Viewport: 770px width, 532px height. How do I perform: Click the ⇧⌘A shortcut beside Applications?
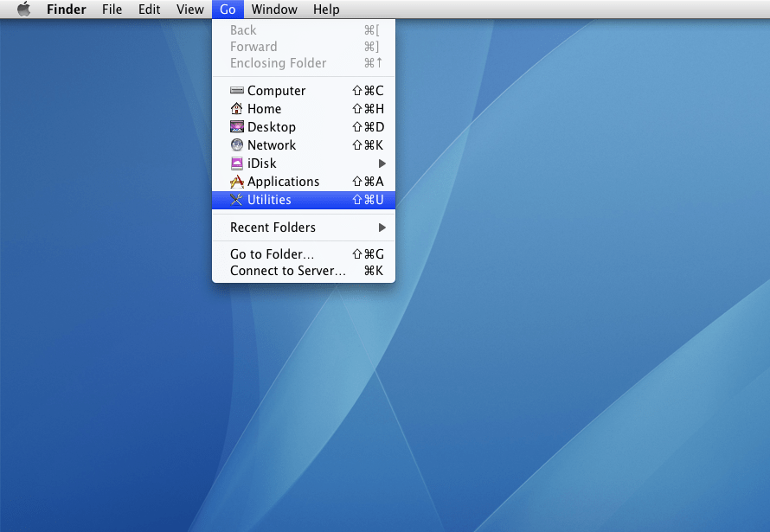368,182
